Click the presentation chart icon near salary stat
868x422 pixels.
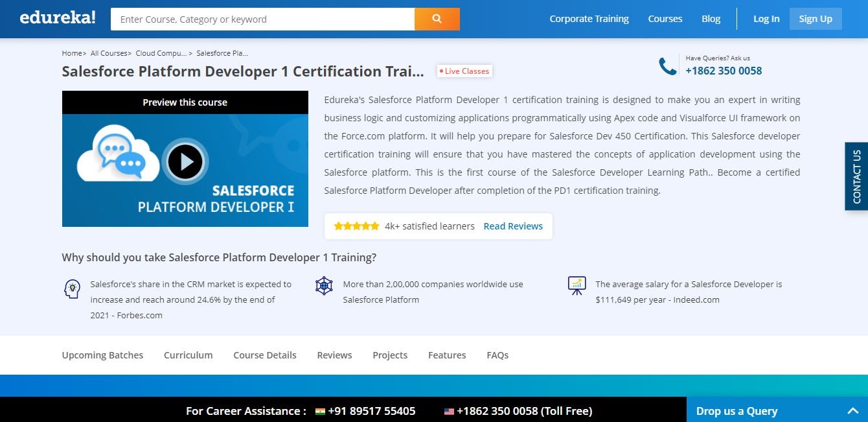[577, 286]
